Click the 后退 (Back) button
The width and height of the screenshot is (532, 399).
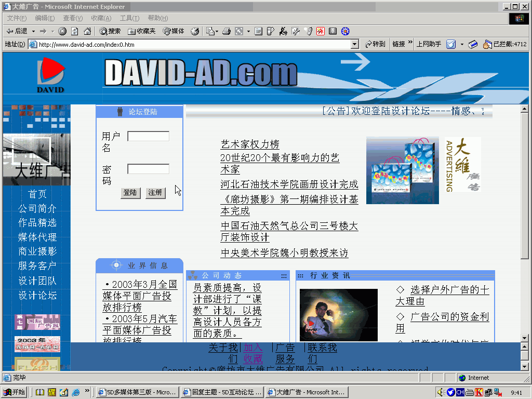coord(17,31)
